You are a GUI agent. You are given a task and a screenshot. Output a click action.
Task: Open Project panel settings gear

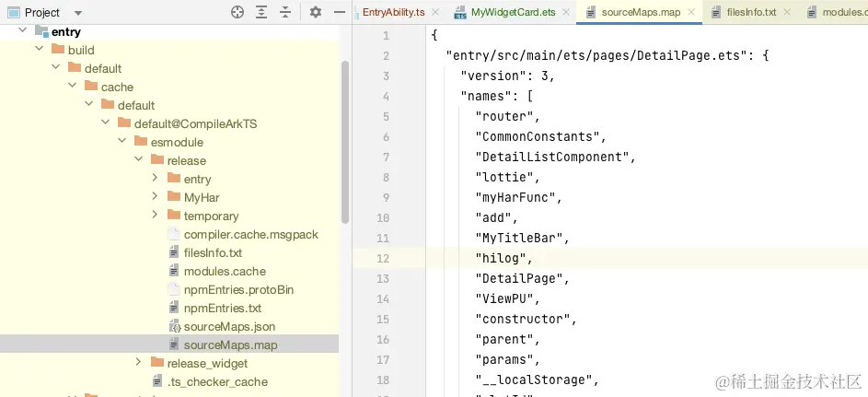[x=316, y=12]
